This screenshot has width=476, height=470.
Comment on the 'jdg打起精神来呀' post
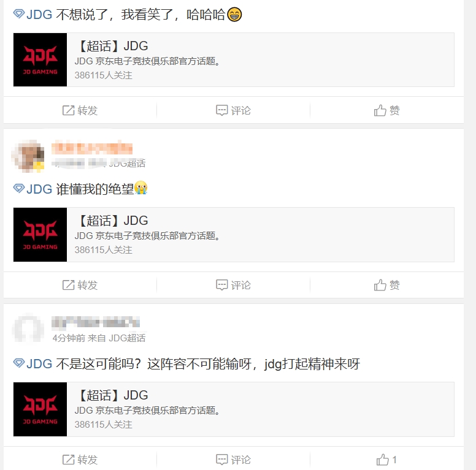[233, 460]
